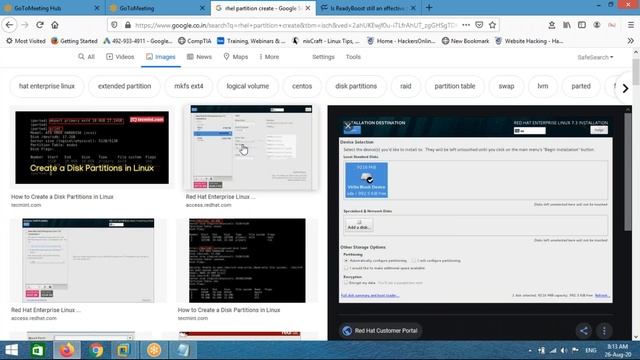The height and width of the screenshot is (360, 640).
Task: Open a new browser tab with plus
Action: coord(429,8)
